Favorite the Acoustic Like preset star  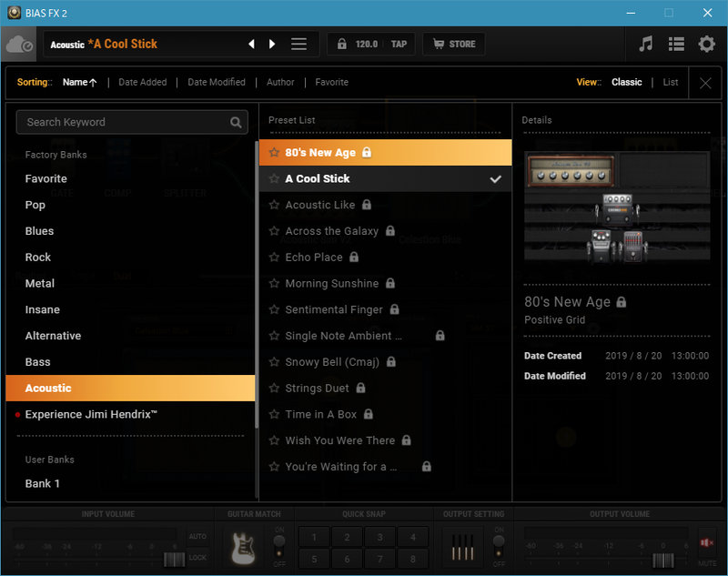[275, 205]
